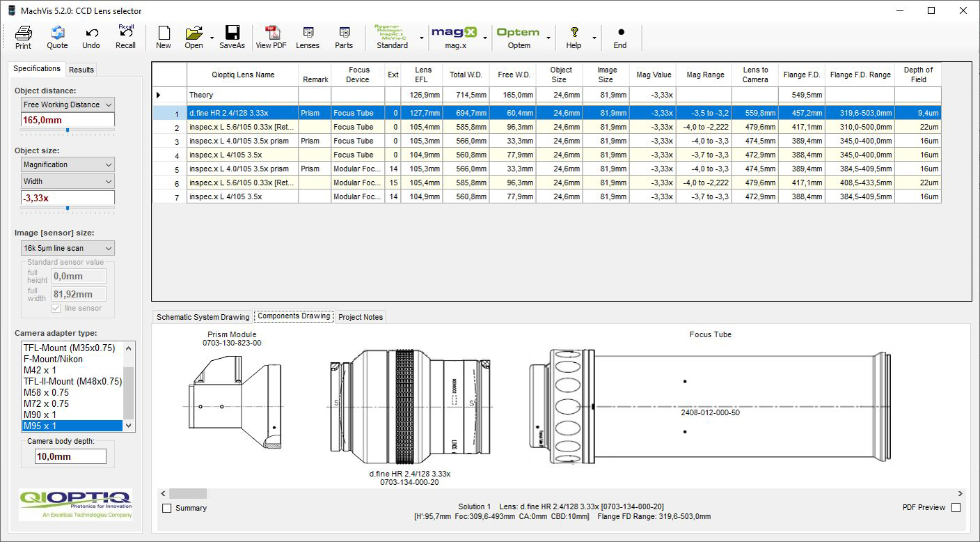Click the magnification -3,33x field

pyautogui.click(x=68, y=198)
